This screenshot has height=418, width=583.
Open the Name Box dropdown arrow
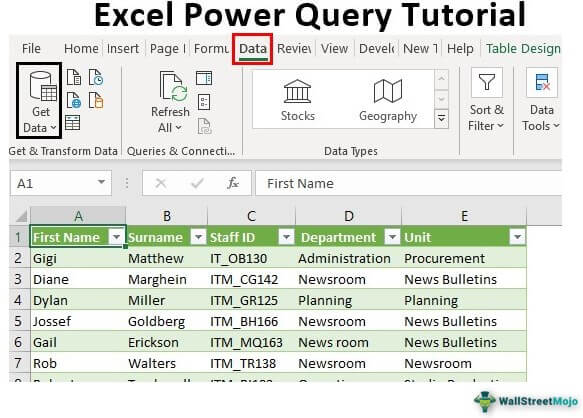[101, 182]
